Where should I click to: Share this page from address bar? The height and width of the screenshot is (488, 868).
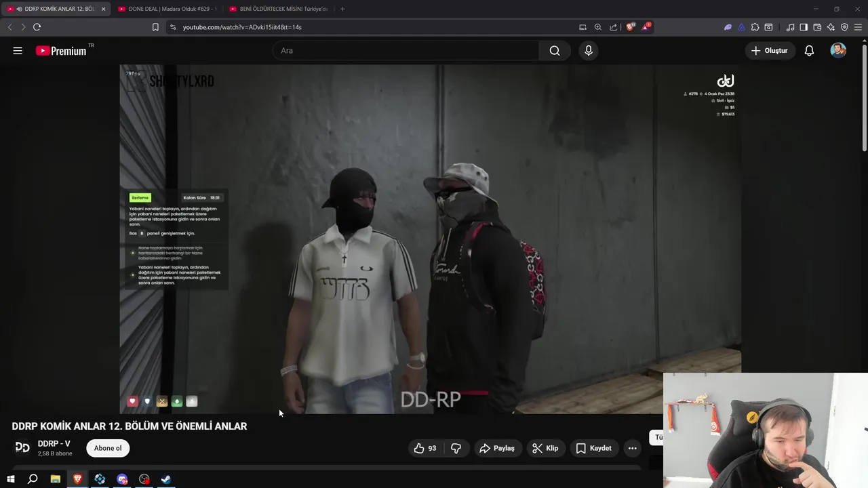(x=614, y=27)
